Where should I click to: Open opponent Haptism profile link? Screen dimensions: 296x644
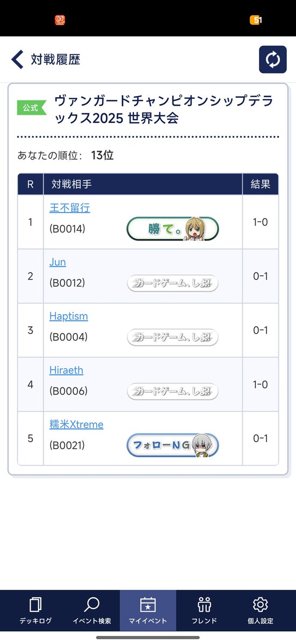(69, 316)
